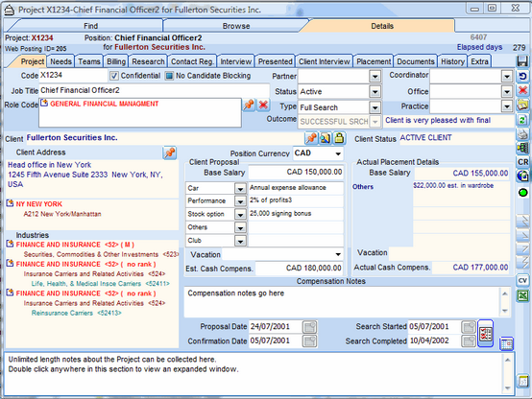Screen dimensions: 532x399
Task: Open the Performance benefit type dropdown
Action: 240,201
